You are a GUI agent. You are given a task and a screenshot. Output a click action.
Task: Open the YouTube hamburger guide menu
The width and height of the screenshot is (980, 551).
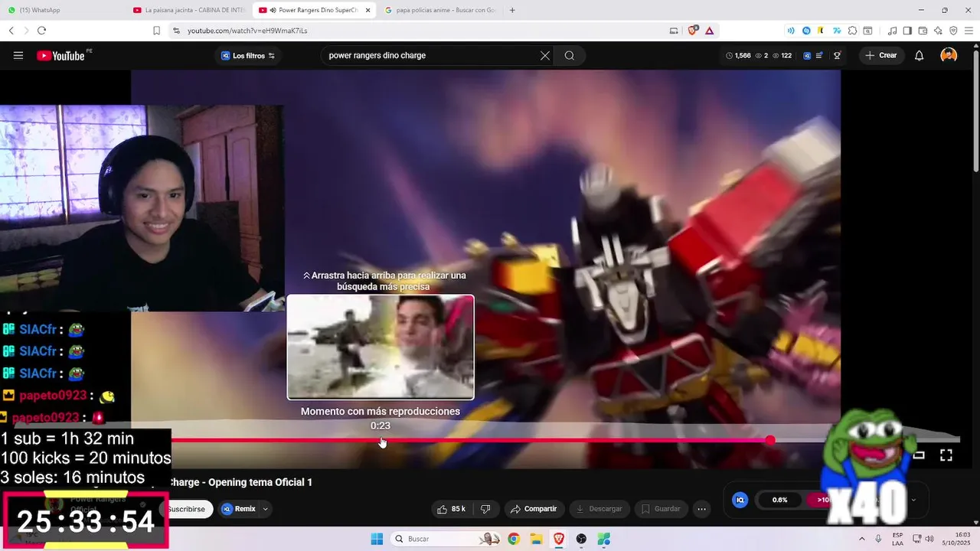click(18, 55)
